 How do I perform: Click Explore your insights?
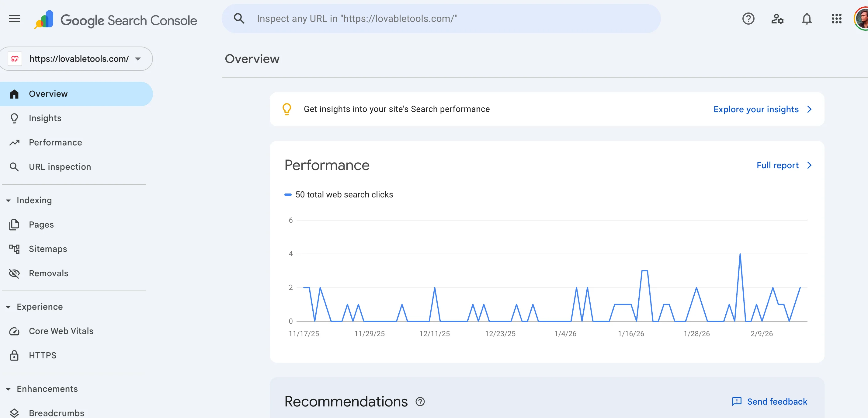pyautogui.click(x=756, y=109)
